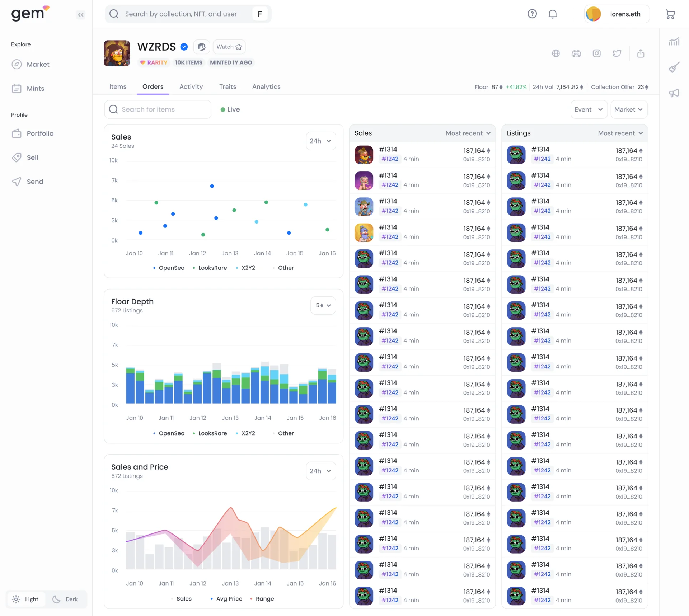Open the megaphone announcements icon
Viewport: 689px width, 616px height.
pos(674,93)
